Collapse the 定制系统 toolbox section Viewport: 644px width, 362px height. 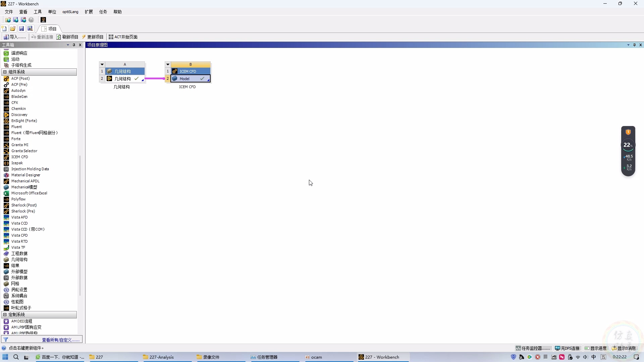(5, 314)
